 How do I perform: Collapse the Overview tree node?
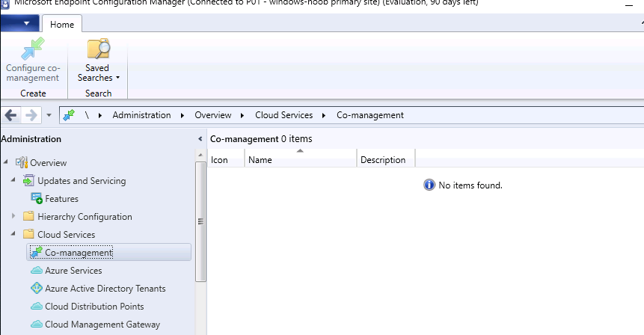point(6,162)
